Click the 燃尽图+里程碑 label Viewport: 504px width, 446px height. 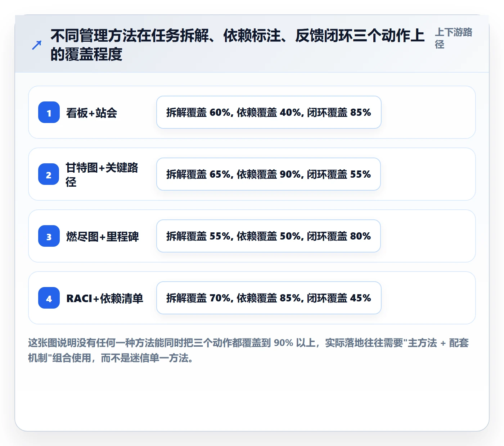[x=103, y=236]
